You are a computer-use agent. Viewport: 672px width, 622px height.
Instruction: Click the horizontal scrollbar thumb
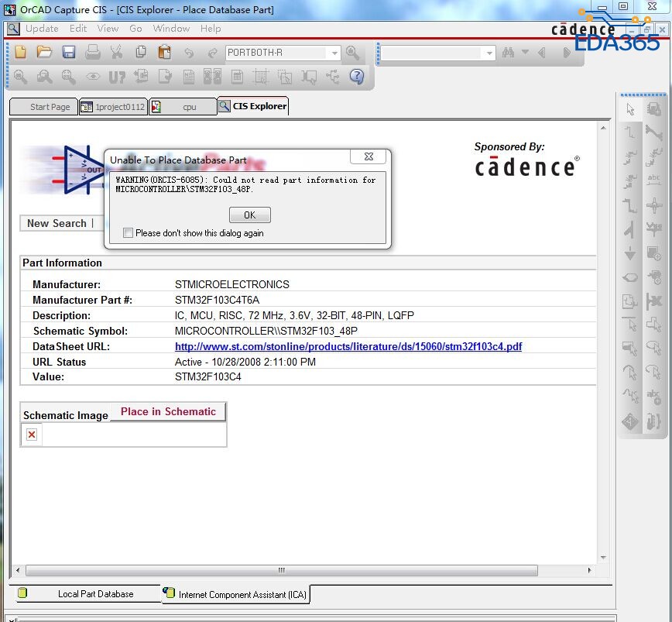282,570
